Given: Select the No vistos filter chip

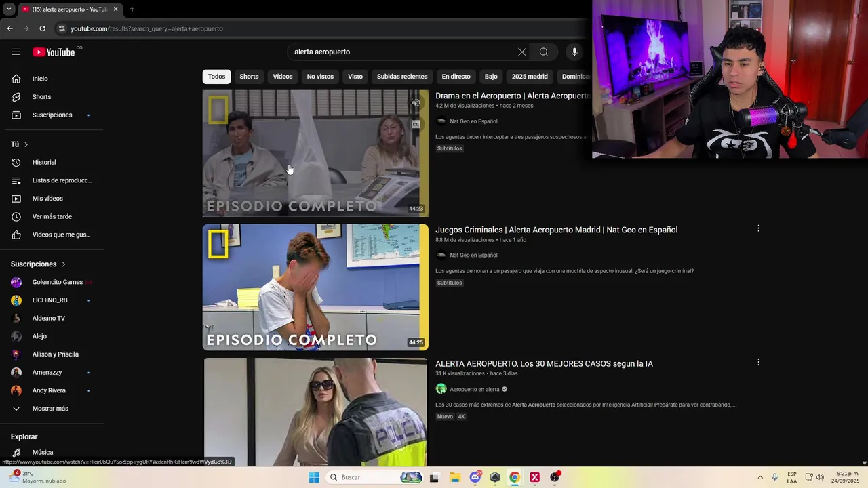Looking at the screenshot, I should 320,77.
